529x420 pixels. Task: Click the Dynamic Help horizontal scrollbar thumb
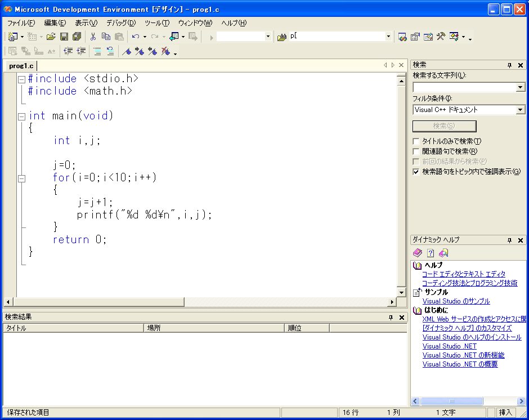(452, 401)
